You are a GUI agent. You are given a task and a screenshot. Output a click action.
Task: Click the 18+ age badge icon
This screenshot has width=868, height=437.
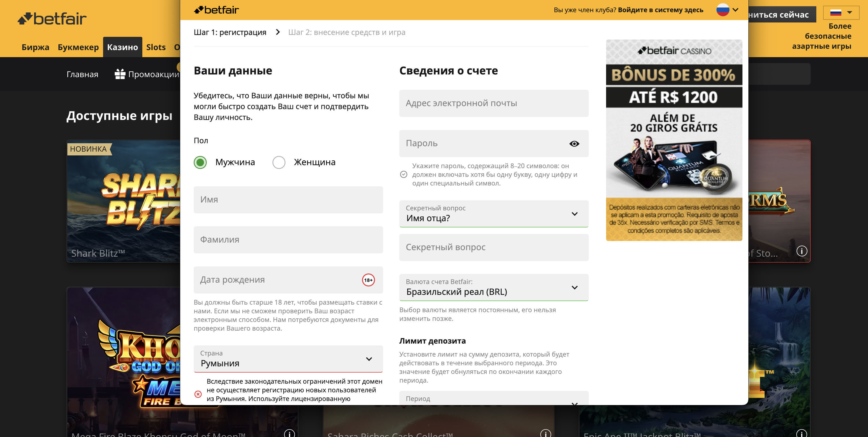pyautogui.click(x=368, y=280)
